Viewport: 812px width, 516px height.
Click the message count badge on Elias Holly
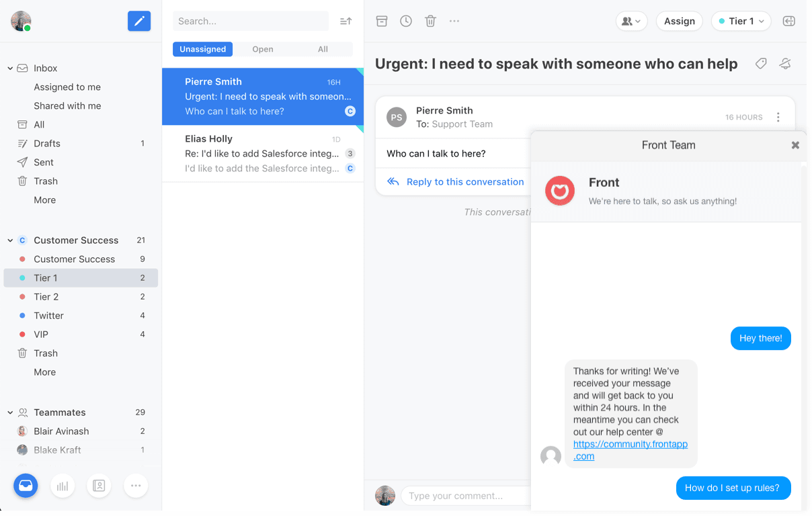click(350, 153)
